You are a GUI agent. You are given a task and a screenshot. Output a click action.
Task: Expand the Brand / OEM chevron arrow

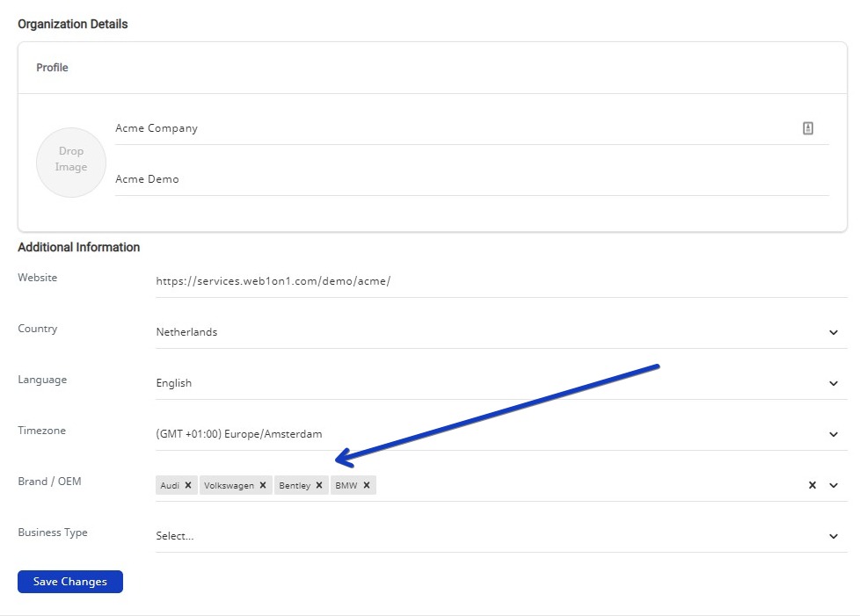(833, 485)
